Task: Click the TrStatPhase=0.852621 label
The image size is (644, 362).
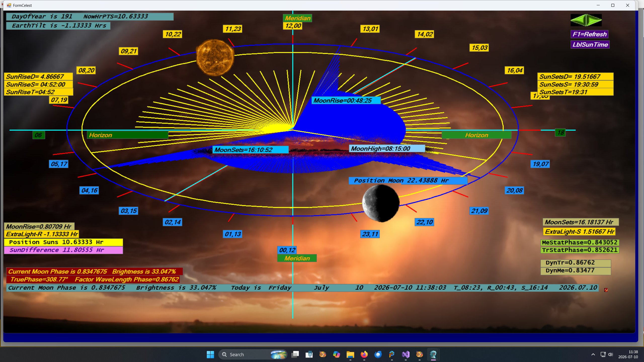Action: click(x=580, y=250)
